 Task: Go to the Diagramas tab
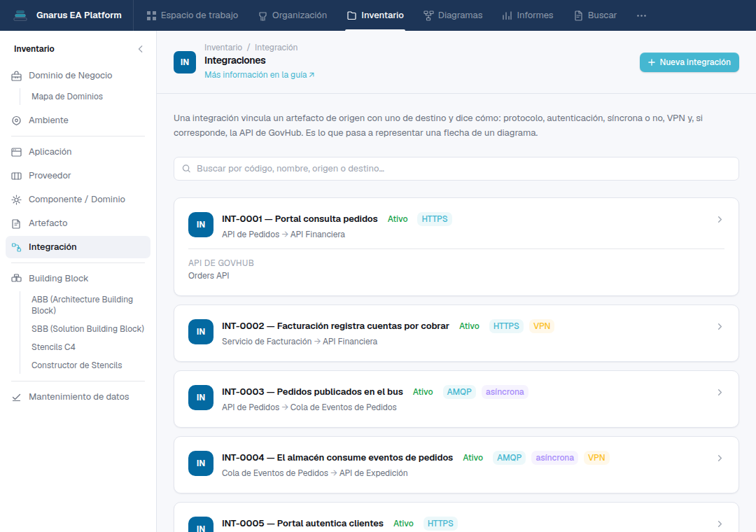[453, 15]
